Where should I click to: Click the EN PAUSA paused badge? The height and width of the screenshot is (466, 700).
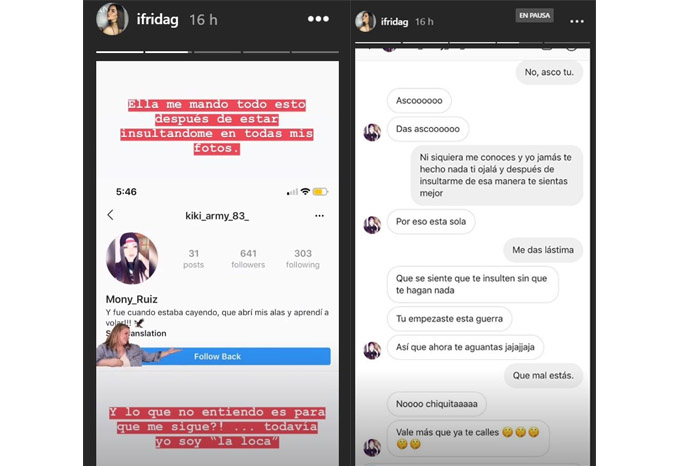pos(534,15)
